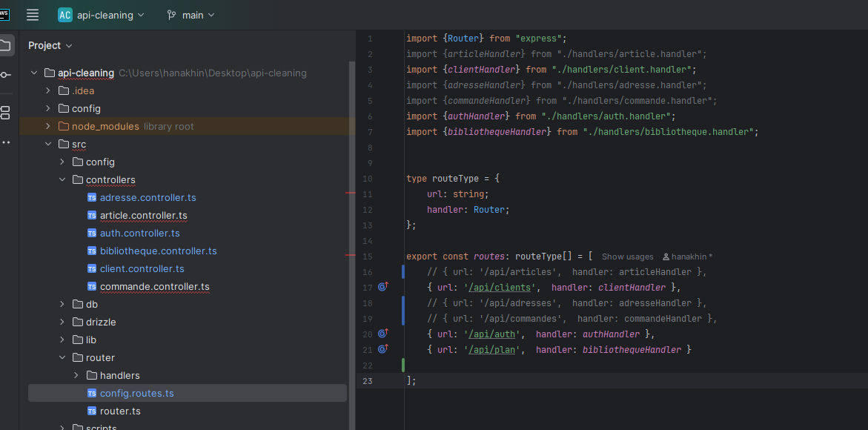Viewport: 868px width, 430px height.
Task: Click the gutter icon on line 21
Action: [383, 349]
